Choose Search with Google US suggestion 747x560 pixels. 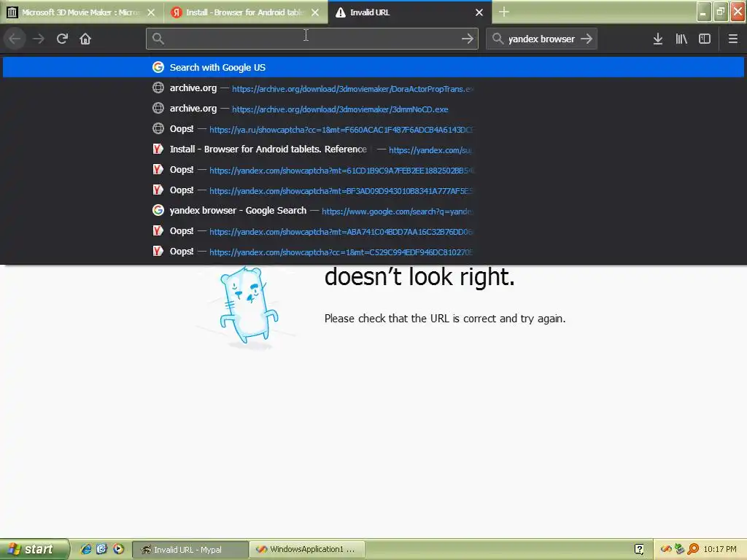373,67
